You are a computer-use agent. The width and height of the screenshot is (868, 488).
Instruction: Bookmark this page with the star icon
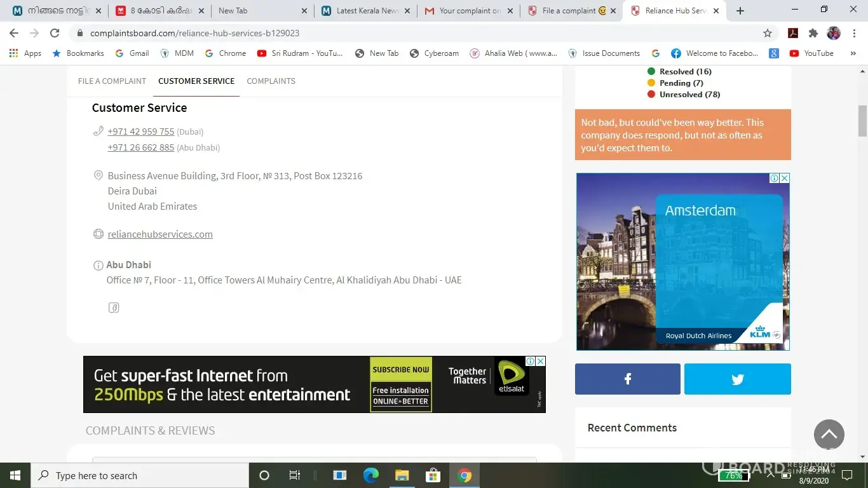click(768, 33)
